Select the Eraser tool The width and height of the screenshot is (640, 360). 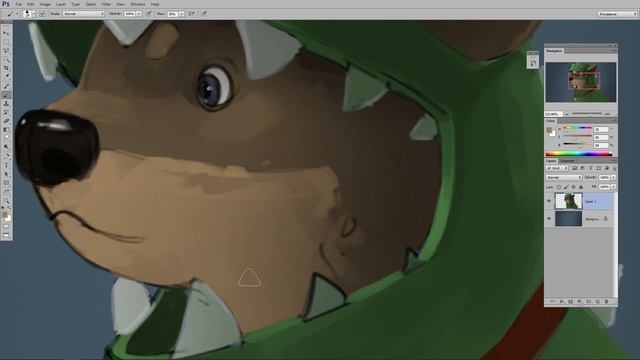(6, 121)
